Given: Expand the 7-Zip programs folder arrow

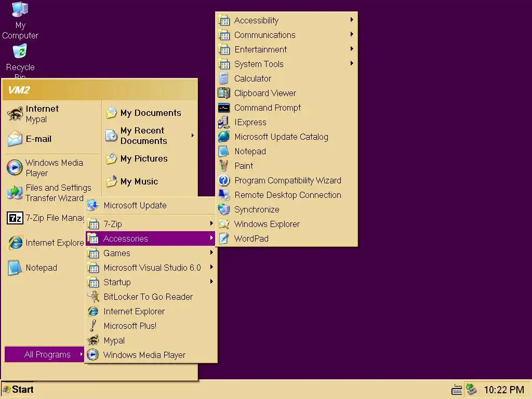Looking at the screenshot, I should (x=211, y=223).
